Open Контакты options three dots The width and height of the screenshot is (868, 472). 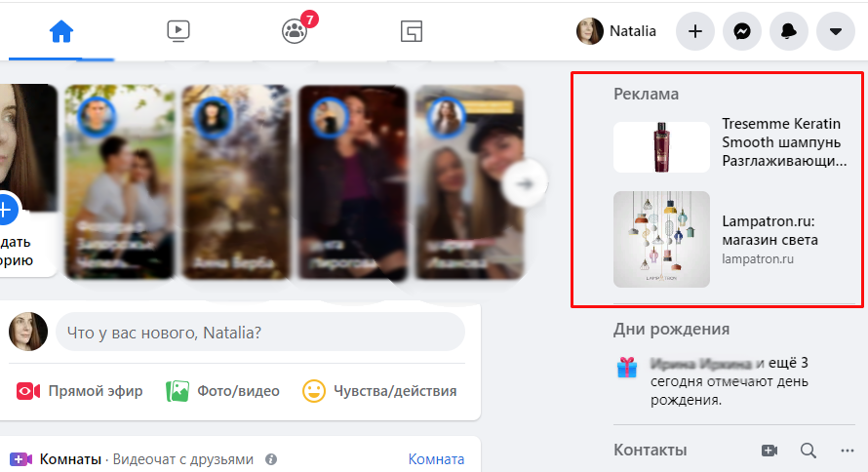(847, 451)
